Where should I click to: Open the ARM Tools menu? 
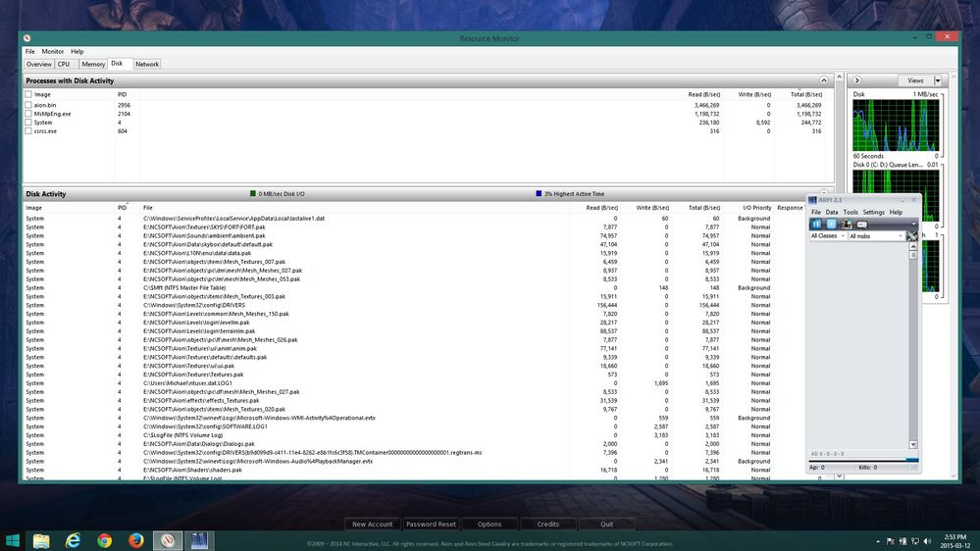pos(851,212)
